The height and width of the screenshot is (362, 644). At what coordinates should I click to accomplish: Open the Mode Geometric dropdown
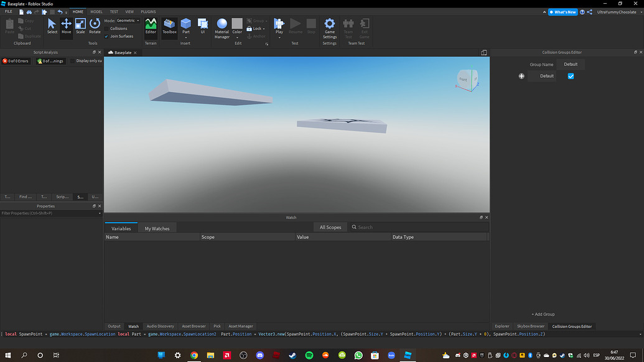(128, 21)
